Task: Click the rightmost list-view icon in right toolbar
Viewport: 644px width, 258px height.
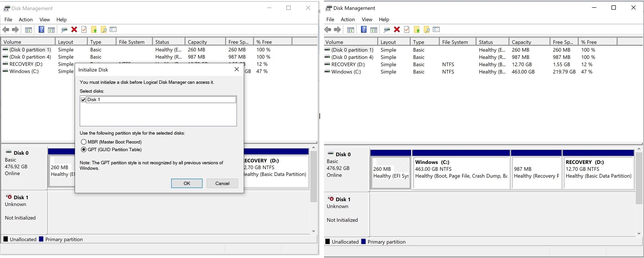Action: point(436,29)
